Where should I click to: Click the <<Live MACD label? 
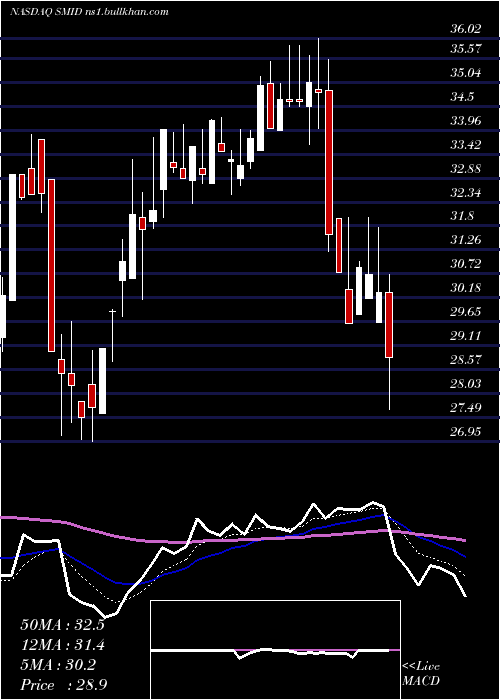(421, 674)
